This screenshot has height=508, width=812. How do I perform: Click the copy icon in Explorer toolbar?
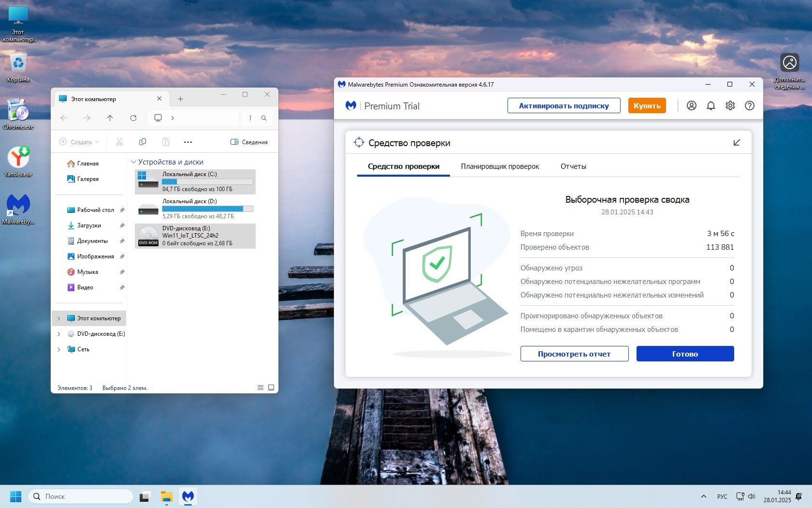coord(143,142)
